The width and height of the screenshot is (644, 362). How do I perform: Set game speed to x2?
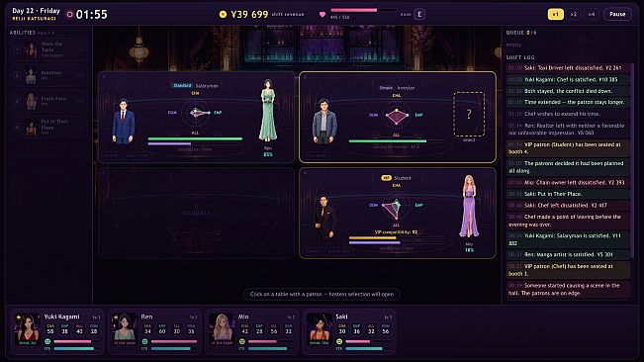[574, 15]
